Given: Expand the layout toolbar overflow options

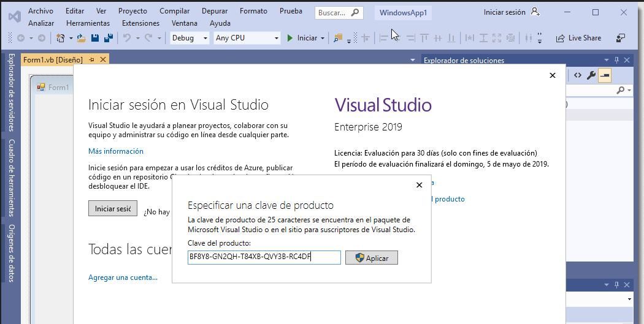Looking at the screenshot, I should pyautogui.click(x=540, y=38).
